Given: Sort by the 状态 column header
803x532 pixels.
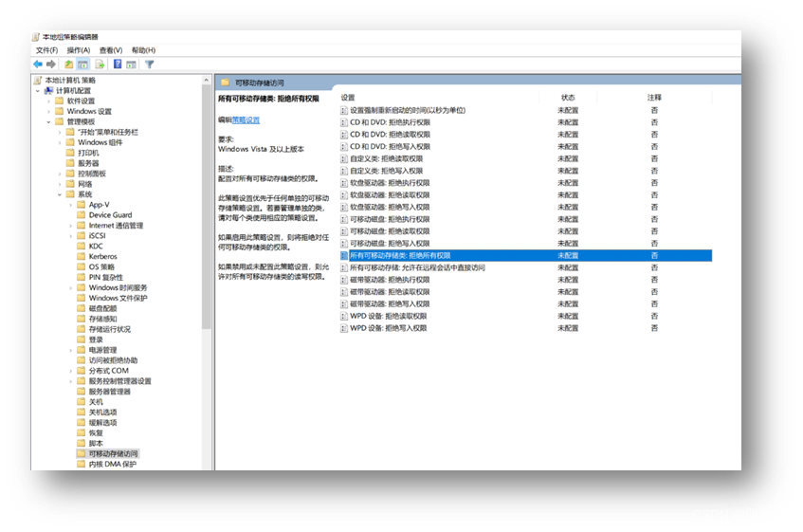Looking at the screenshot, I should (x=568, y=98).
